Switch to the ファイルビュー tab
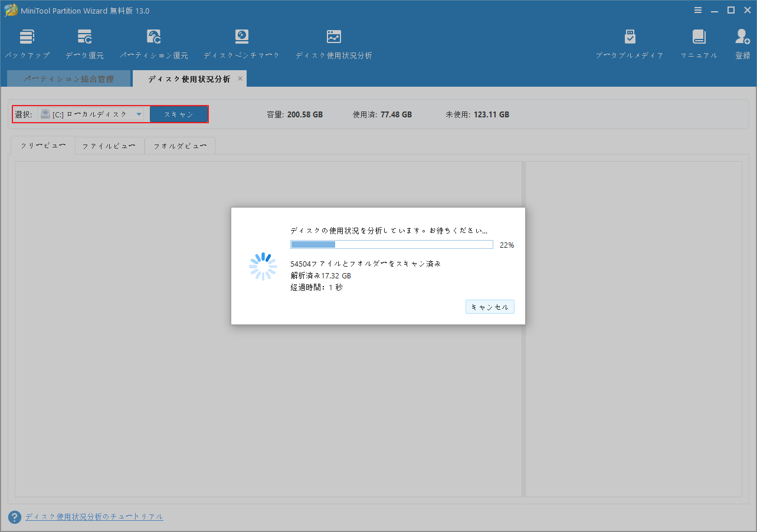The height and width of the screenshot is (532, 757). pyautogui.click(x=109, y=145)
